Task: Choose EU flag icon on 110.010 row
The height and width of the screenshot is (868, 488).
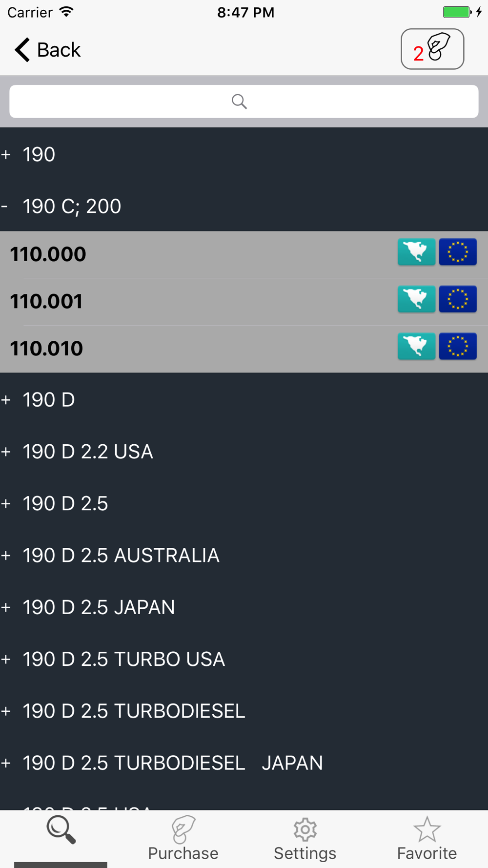Action: 458,346
